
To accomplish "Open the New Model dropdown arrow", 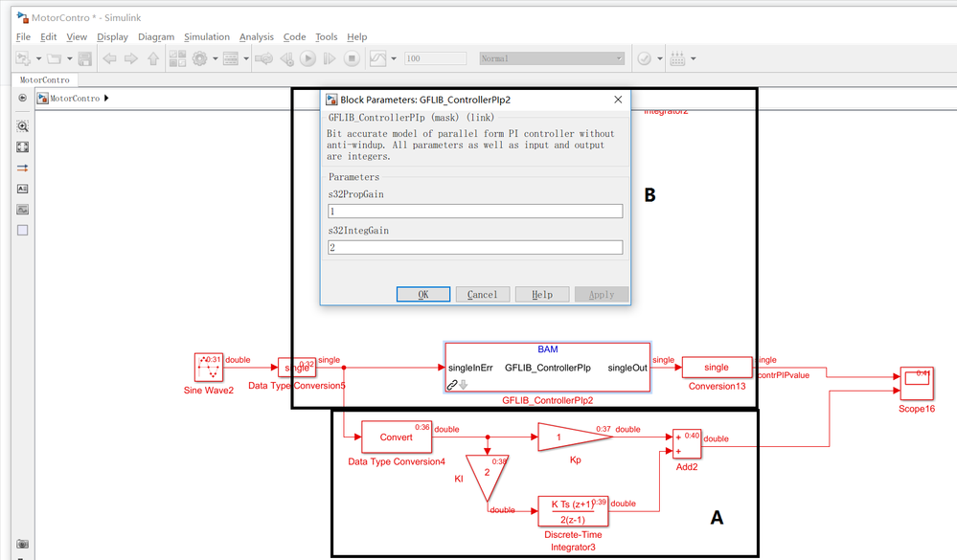I will click(x=38, y=58).
